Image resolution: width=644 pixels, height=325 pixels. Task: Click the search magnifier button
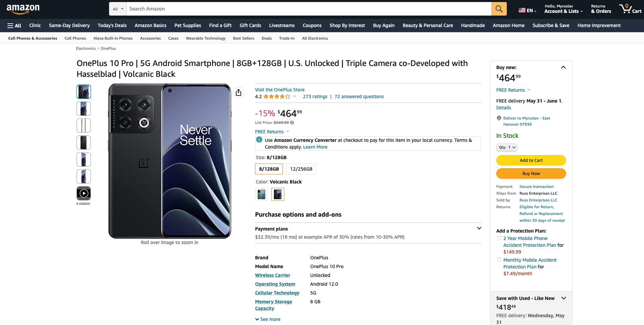point(499,9)
